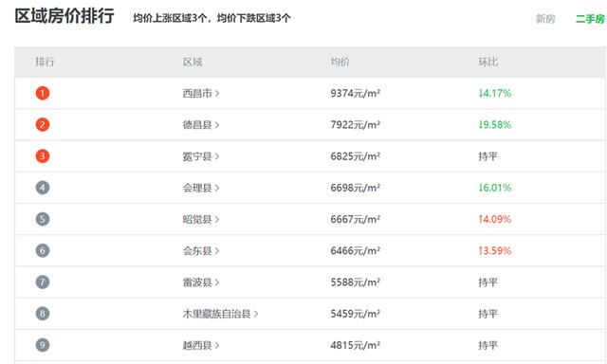Click the gray rank 5 badge
The height and width of the screenshot is (364, 607).
coord(43,219)
